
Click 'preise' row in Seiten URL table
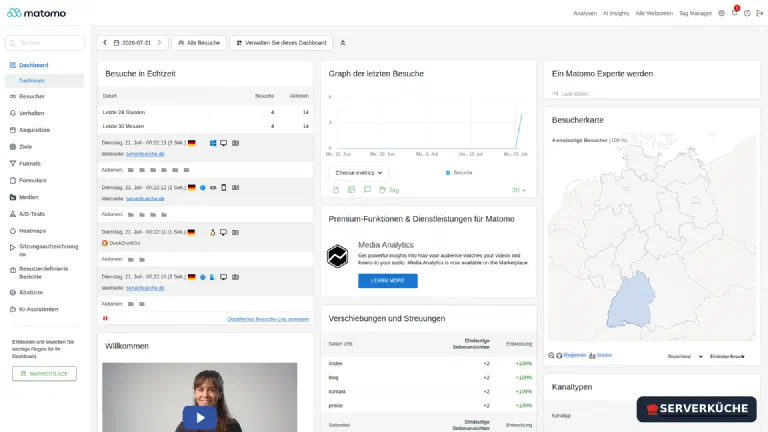429,406
